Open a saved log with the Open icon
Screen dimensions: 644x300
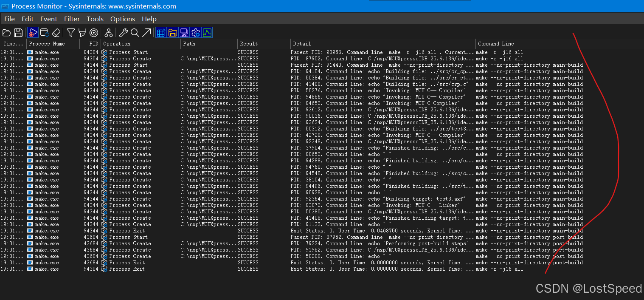6,33
